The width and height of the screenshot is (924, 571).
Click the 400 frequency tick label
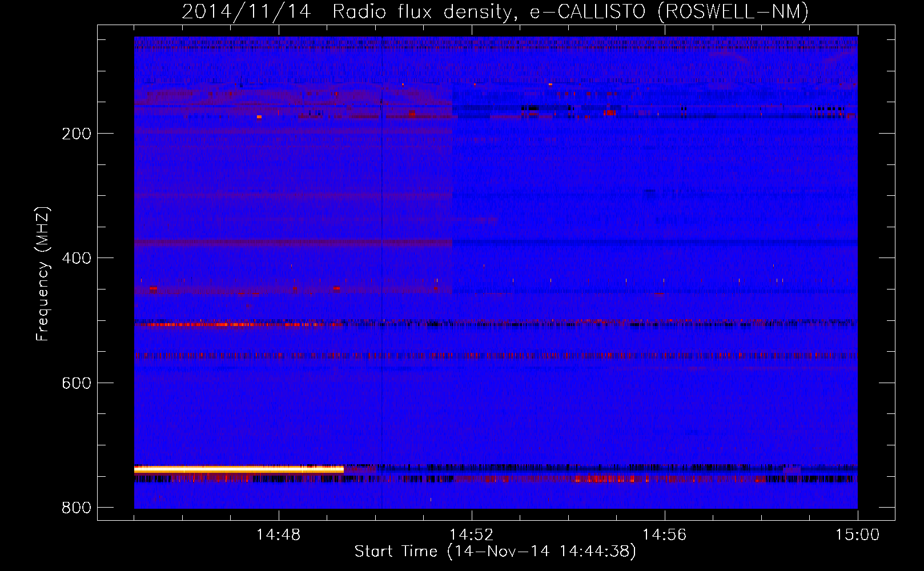click(77, 258)
